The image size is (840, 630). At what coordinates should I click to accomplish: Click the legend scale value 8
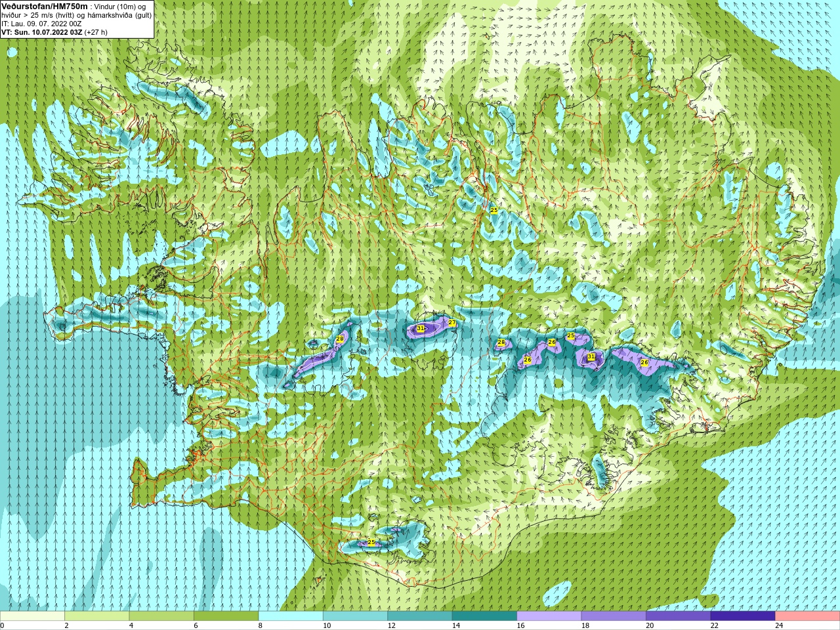[261, 625]
